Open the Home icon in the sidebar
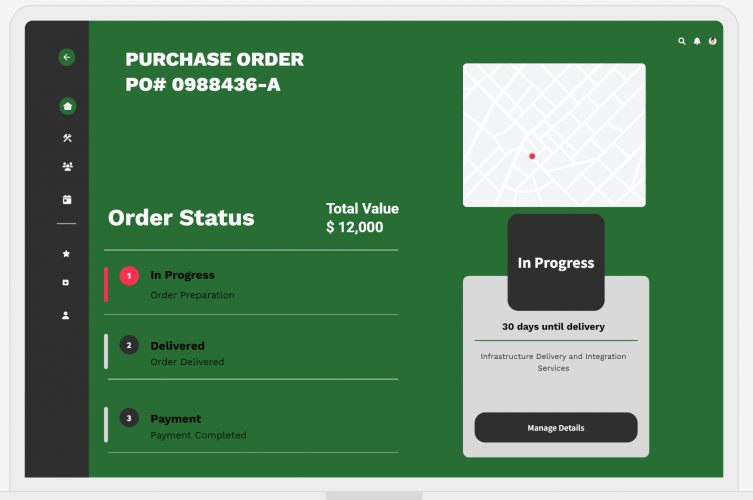This screenshot has width=753, height=500. coord(67,106)
